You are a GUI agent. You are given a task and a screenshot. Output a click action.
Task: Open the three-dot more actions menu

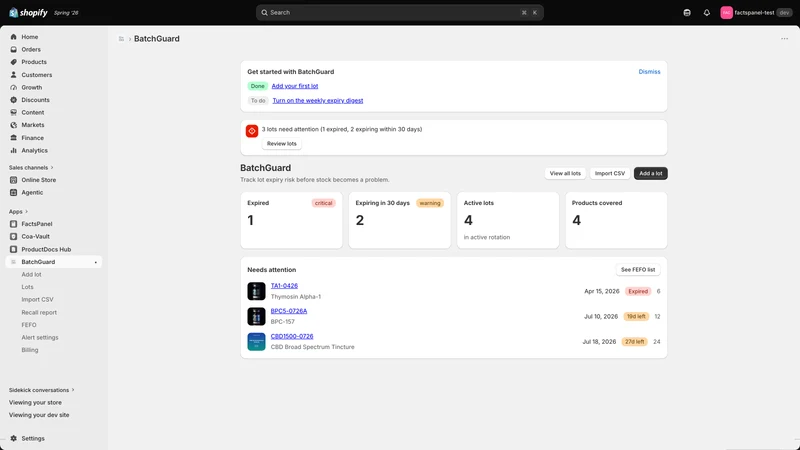(784, 39)
